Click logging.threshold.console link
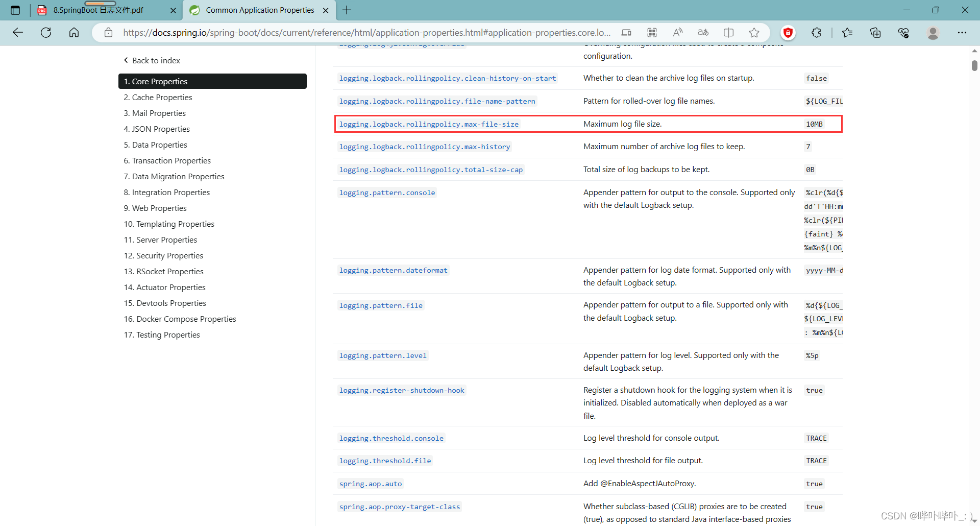Viewport: 980px width, 526px height. point(391,438)
